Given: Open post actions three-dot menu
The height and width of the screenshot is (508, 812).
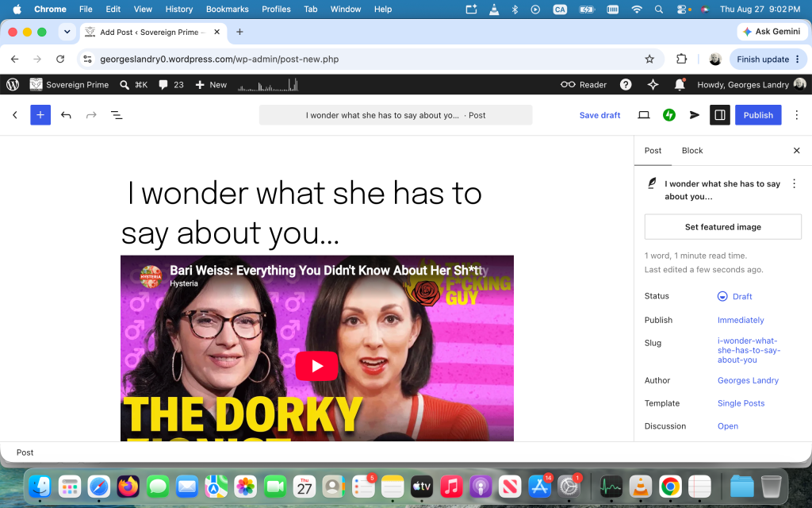Looking at the screenshot, I should coord(794,183).
